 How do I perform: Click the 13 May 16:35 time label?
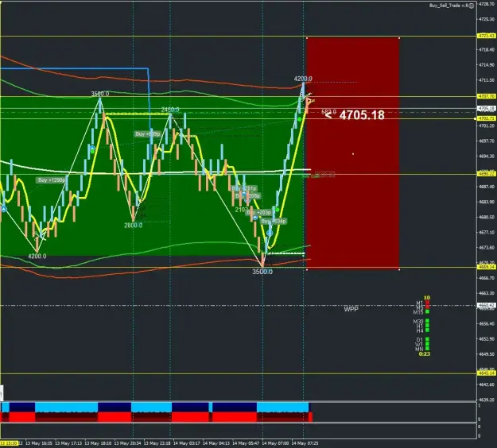(x=37, y=443)
